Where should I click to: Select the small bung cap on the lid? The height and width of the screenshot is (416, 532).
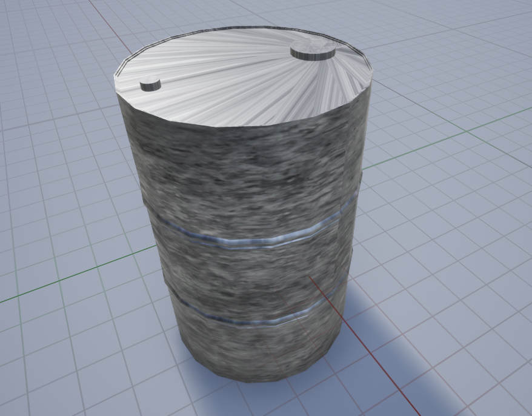151,85
